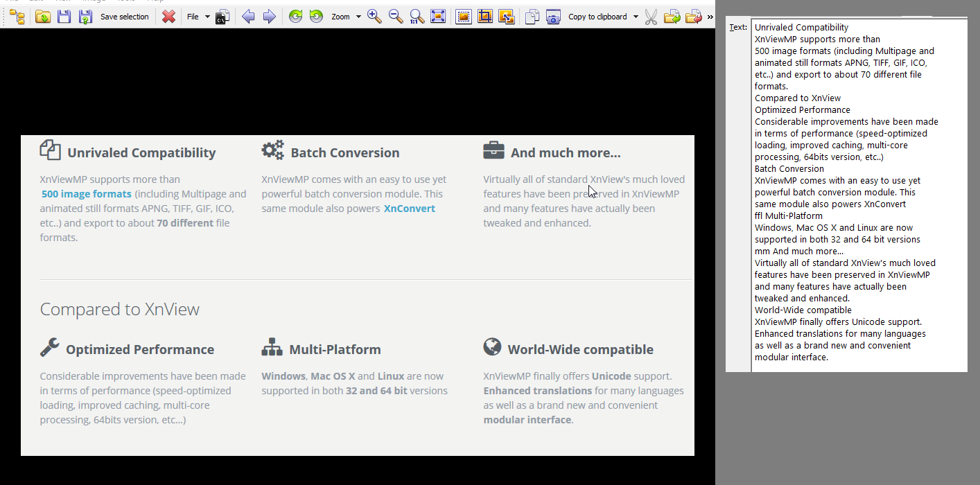This screenshot has width=980, height=485.
Task: Click the documents icon beside Unrivaled Compatibility
Action: tap(50, 150)
